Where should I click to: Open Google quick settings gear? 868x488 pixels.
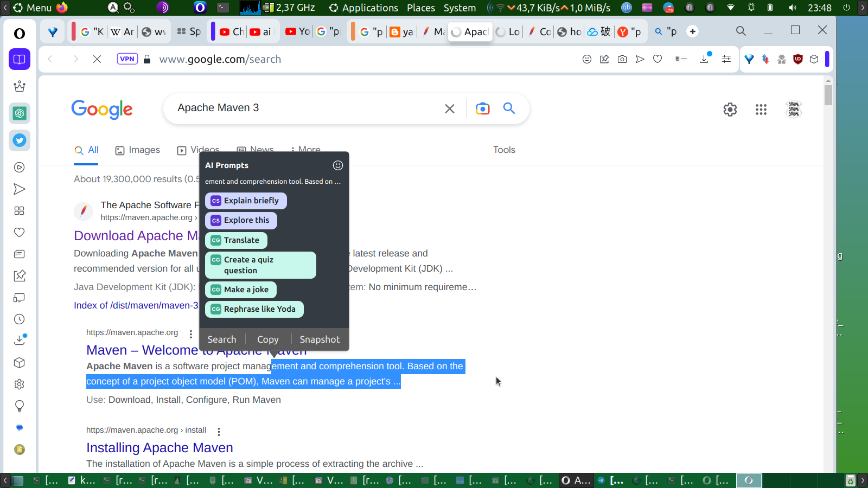[730, 110]
